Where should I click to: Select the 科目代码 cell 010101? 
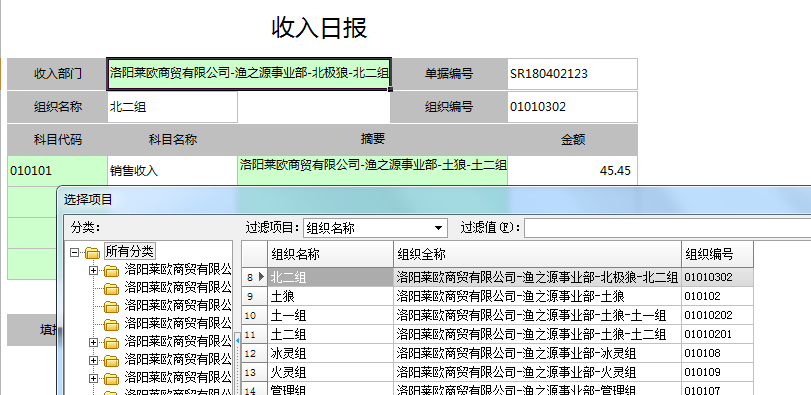[x=57, y=171]
